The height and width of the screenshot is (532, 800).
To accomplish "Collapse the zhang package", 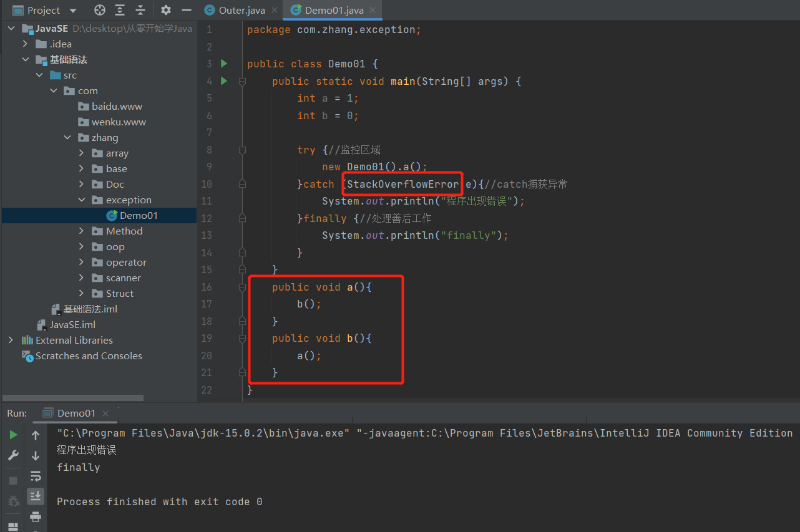I will click(67, 138).
